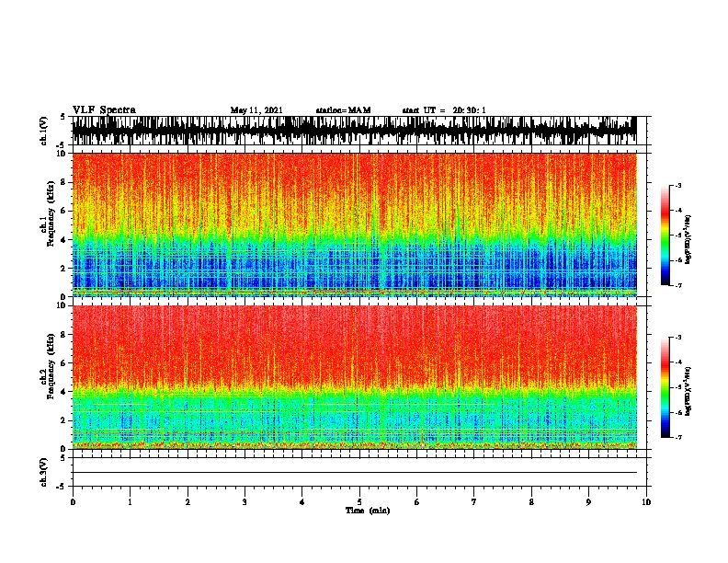
Task: Click the "VLF Spectra" title text
Action: 104,110
